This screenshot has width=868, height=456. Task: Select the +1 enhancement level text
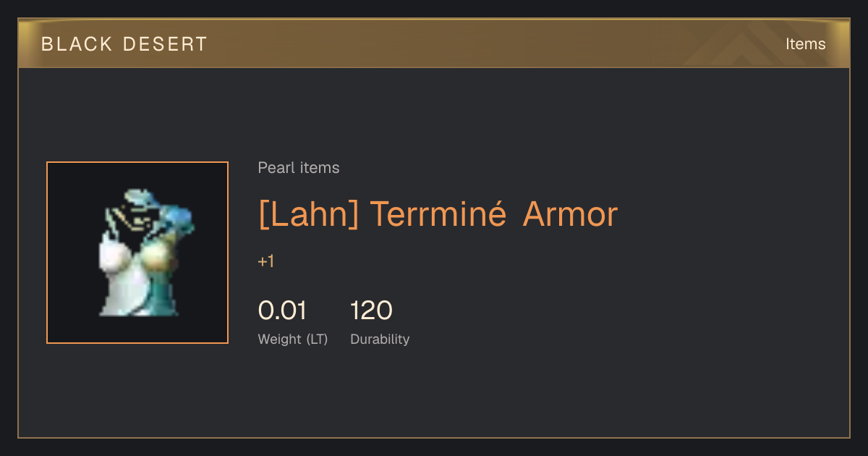tap(266, 261)
